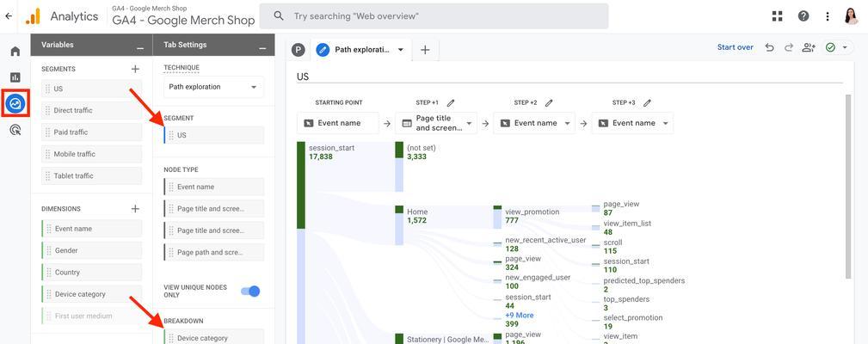Click Starting Point Event name box
This screenshot has height=344, width=868.
pyautogui.click(x=338, y=123)
